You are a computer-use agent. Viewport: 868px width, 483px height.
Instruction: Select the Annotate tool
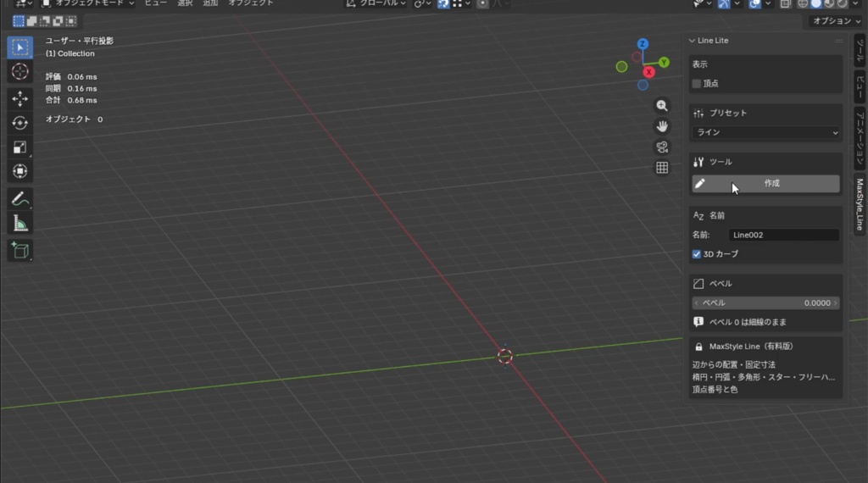click(x=20, y=198)
